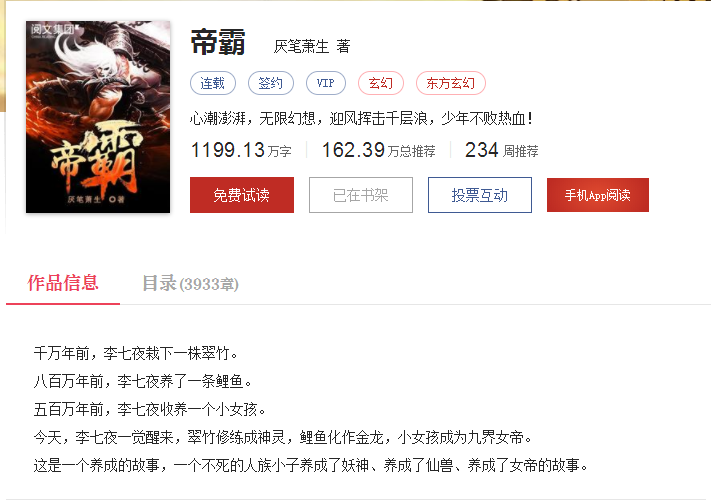Open the 投票互动 button
Viewport: 711px width, 500px height.
point(480,195)
